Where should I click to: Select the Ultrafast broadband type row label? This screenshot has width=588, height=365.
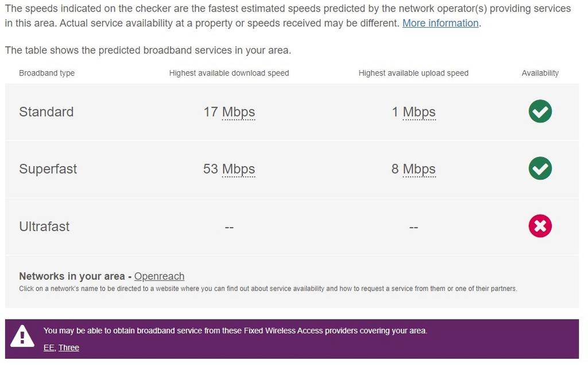tap(44, 226)
